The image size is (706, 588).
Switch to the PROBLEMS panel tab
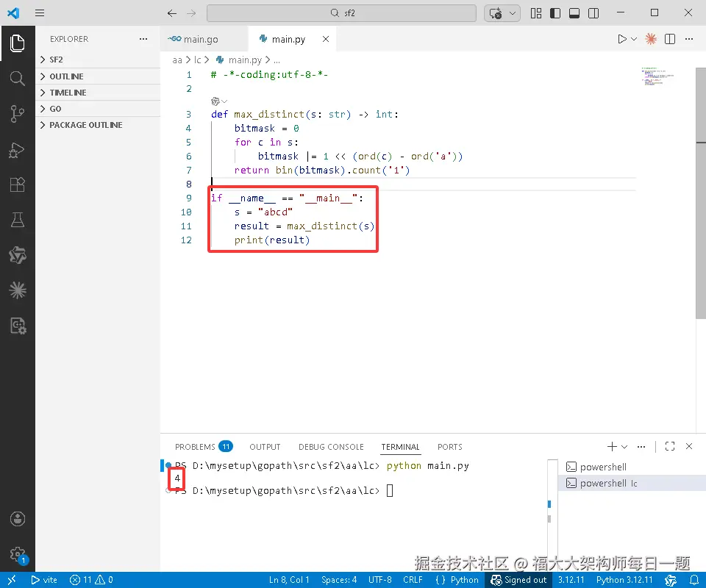(x=204, y=447)
